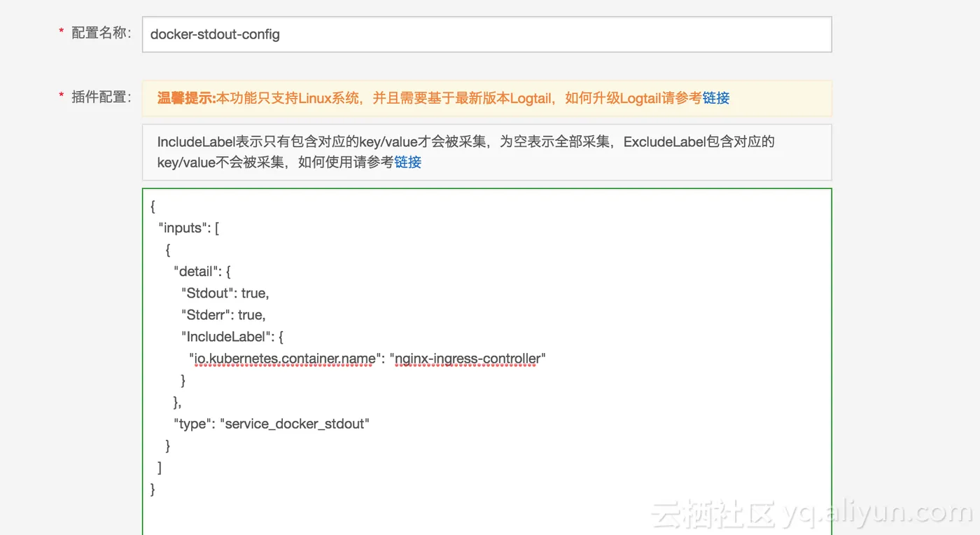Click the service_docker_stdout value
This screenshot has width=980, height=535.
pyautogui.click(x=295, y=424)
